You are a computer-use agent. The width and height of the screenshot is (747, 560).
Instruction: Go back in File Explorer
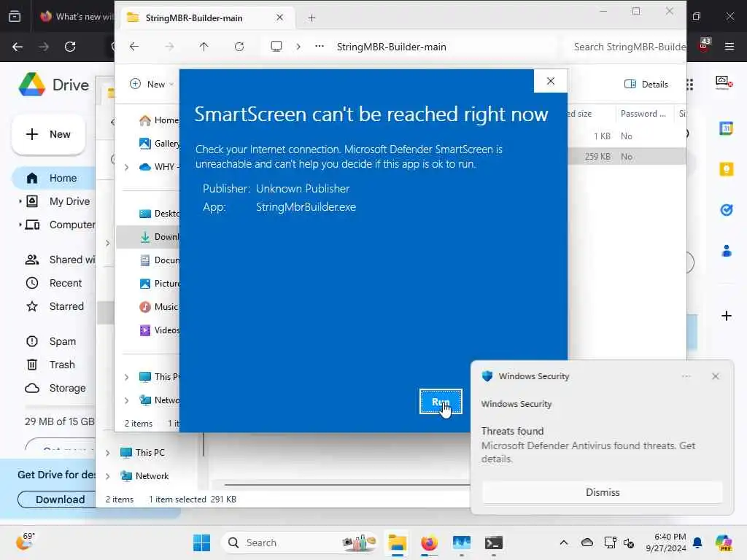point(134,47)
